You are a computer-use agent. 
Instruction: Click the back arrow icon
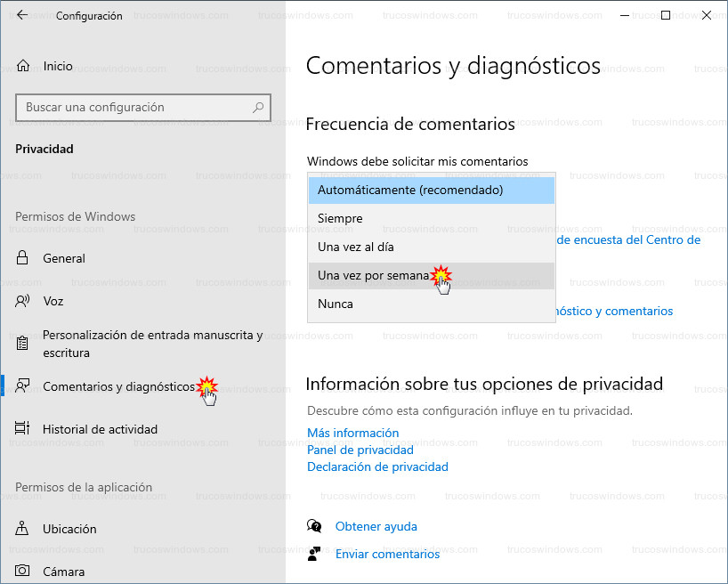coord(22,15)
